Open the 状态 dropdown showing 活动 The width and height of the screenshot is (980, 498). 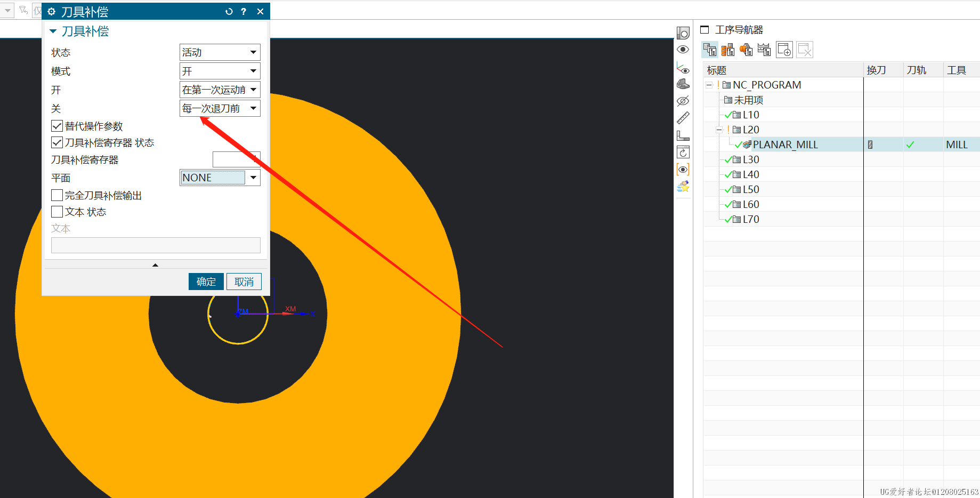220,52
